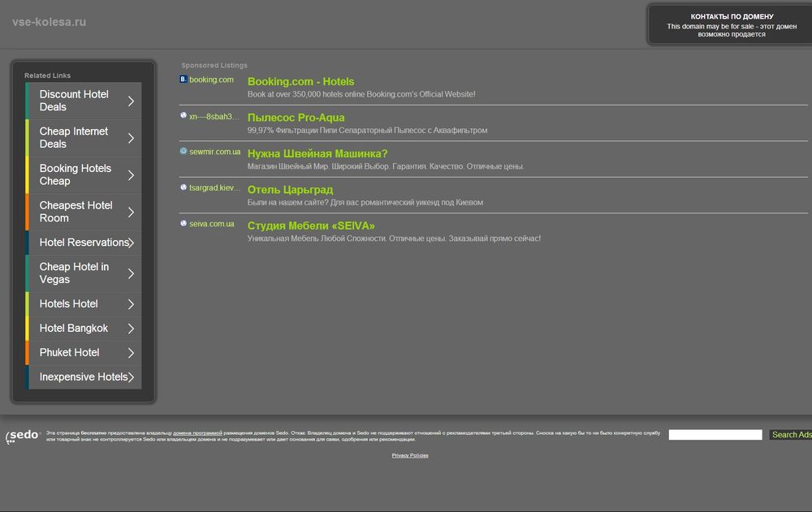Screen dimensions: 812x512
Task: Open the Phuket Hotel related link
Action: point(84,353)
